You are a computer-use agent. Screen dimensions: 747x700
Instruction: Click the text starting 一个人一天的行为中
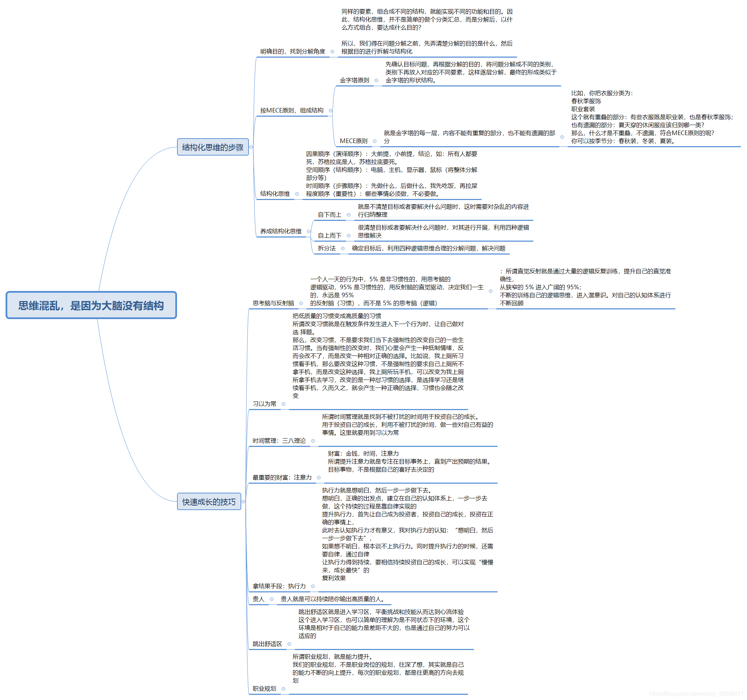coord(397,291)
